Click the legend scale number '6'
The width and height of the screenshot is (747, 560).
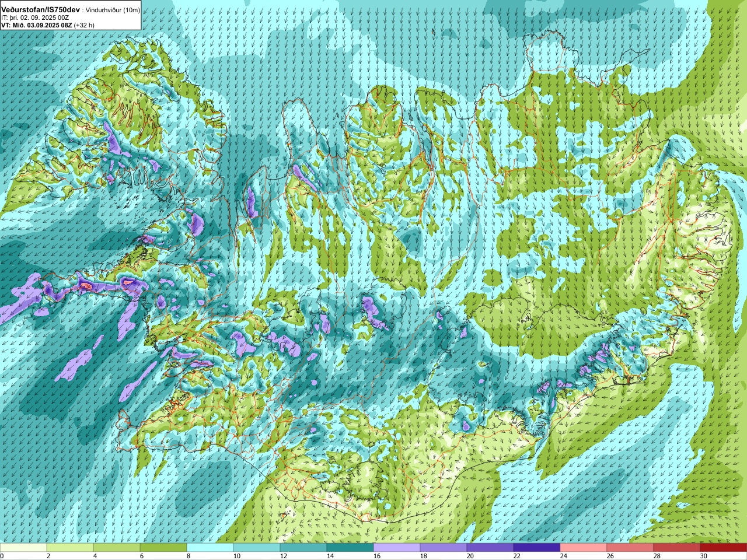pos(142,556)
